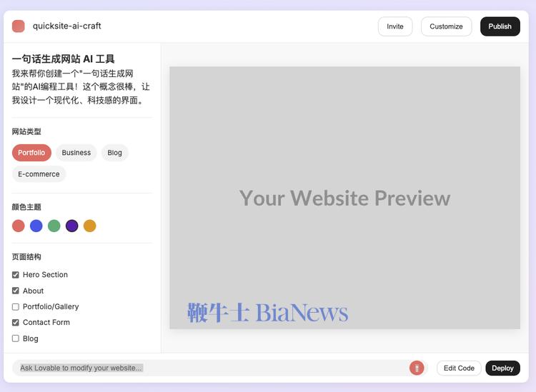536x392 pixels.
Task: Click the Your Website Preview area
Action: pos(344,198)
